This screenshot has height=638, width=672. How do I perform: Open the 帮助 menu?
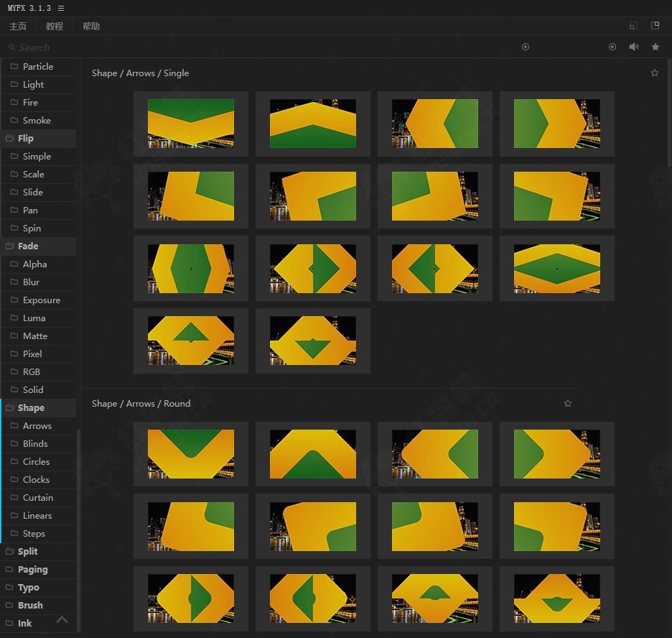click(91, 26)
